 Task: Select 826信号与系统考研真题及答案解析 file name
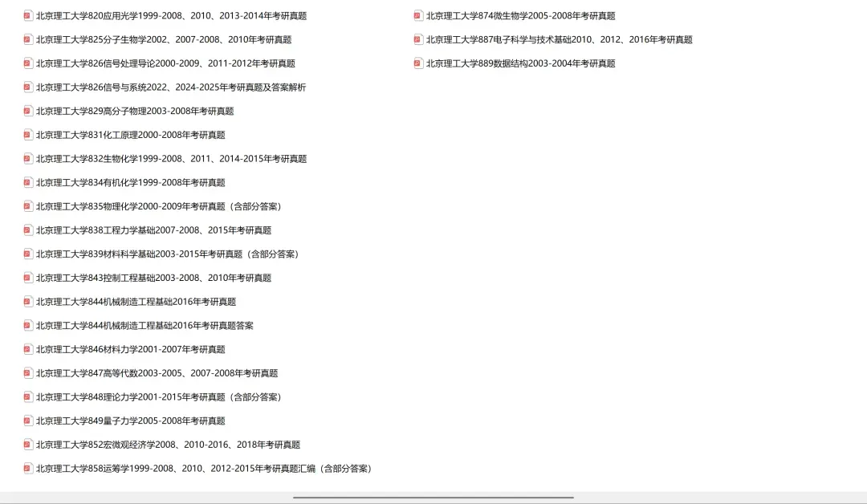(x=171, y=87)
